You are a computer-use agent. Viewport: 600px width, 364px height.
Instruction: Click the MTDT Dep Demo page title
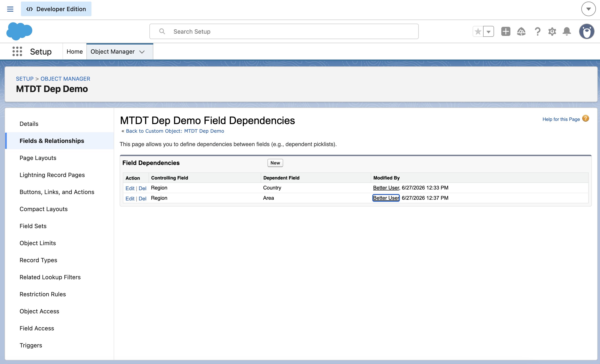(52, 89)
